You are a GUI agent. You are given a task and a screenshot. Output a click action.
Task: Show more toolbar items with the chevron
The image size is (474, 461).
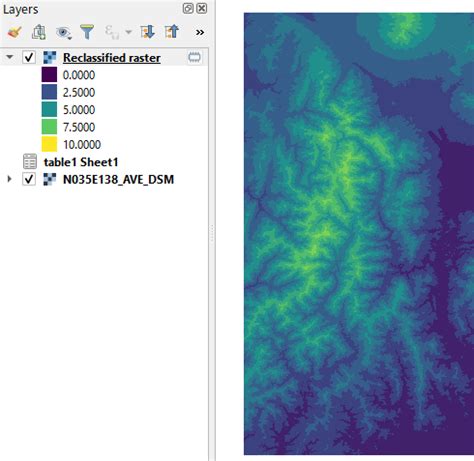(200, 32)
